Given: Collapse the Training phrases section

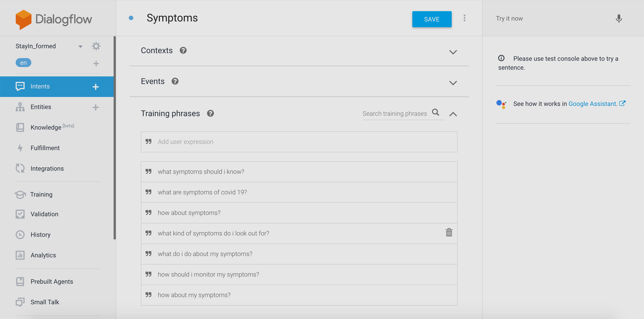Looking at the screenshot, I should [453, 114].
